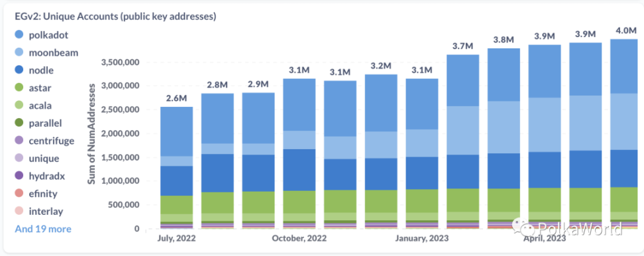644x256 pixels.
Task: Click the April, 2023 axis label
Action: point(544,239)
